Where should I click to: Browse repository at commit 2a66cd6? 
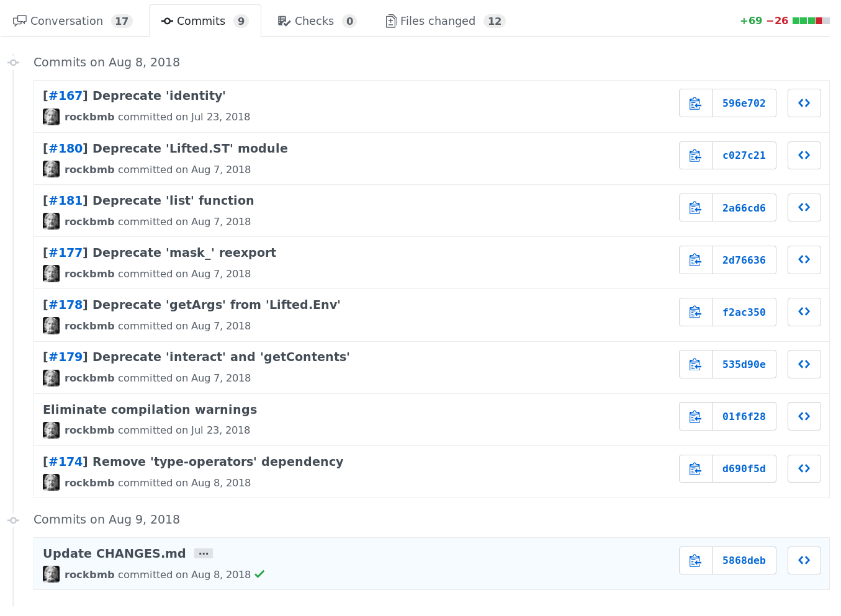pyautogui.click(x=804, y=208)
